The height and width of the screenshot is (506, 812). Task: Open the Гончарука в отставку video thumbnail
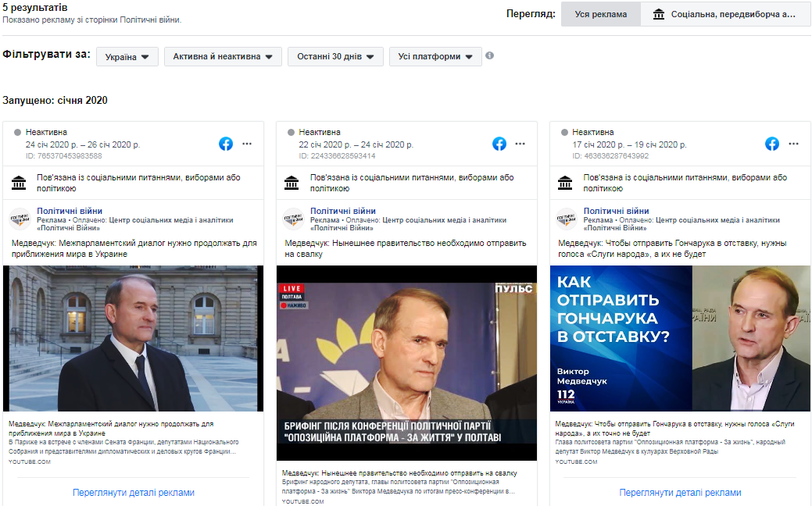pyautogui.click(x=680, y=338)
